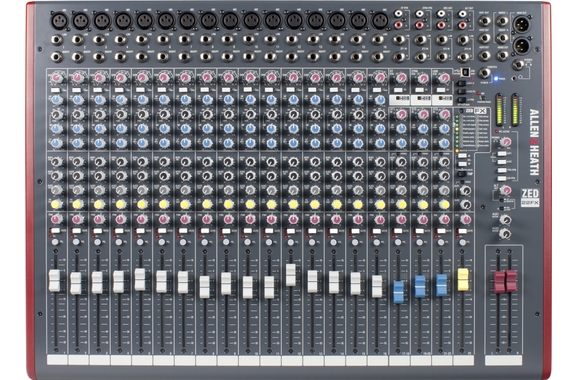Click the pink headphones level knob

(506, 142)
